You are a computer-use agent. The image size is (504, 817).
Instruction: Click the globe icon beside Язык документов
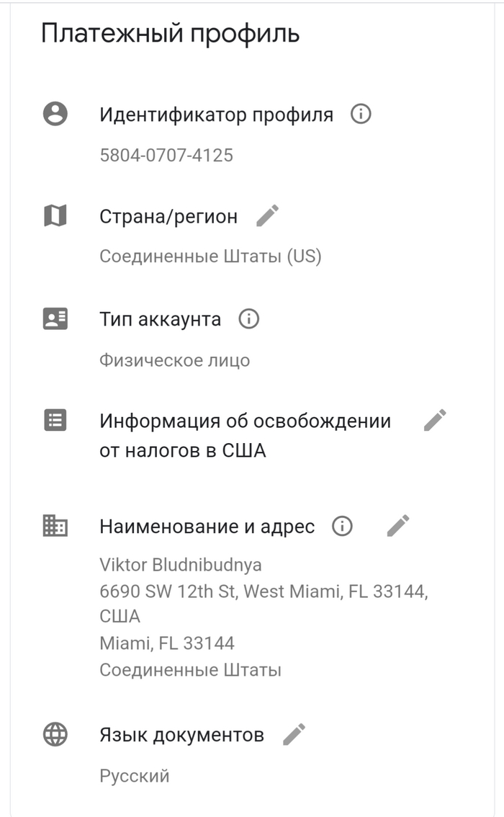tap(55, 735)
